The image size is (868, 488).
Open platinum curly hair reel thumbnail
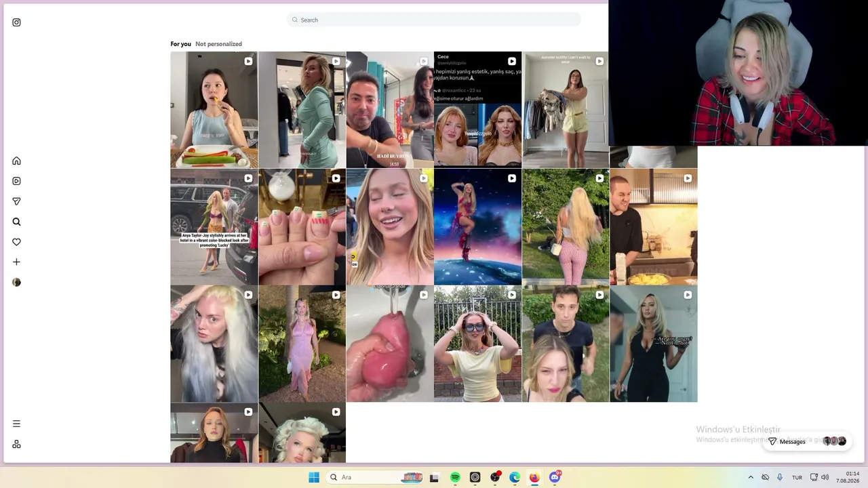pyautogui.click(x=302, y=433)
